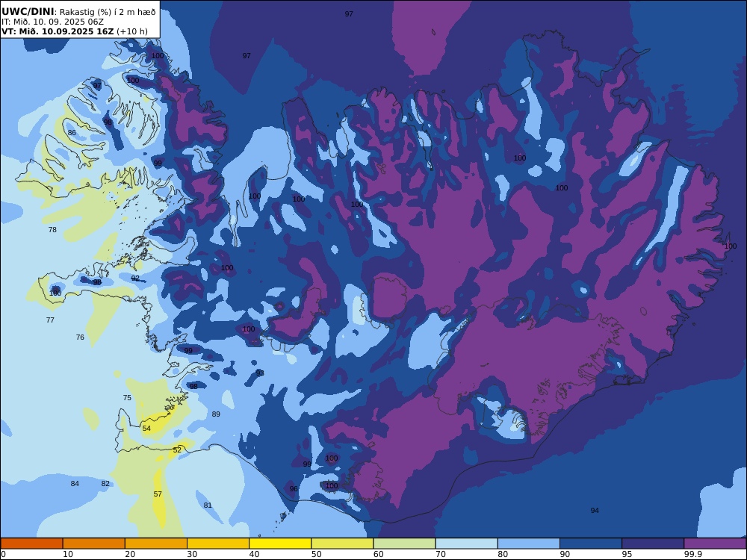Select the medium blue 90–95 legend swatch

click(591, 544)
